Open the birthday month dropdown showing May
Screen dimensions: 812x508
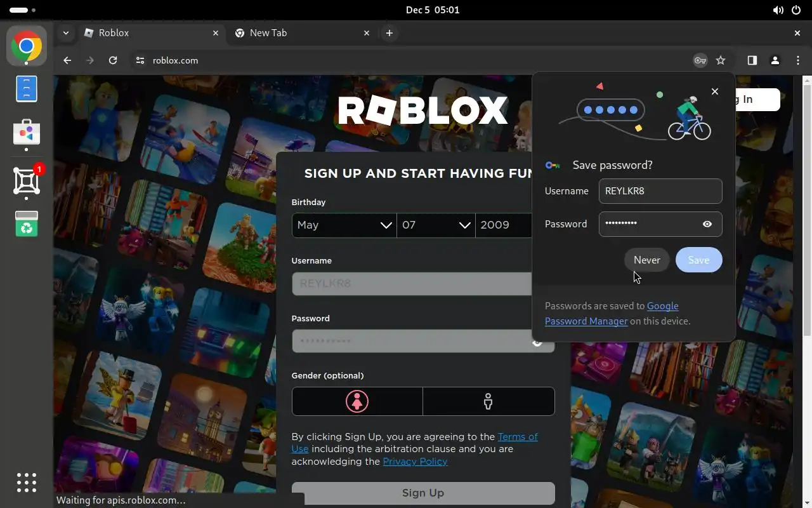click(x=344, y=225)
